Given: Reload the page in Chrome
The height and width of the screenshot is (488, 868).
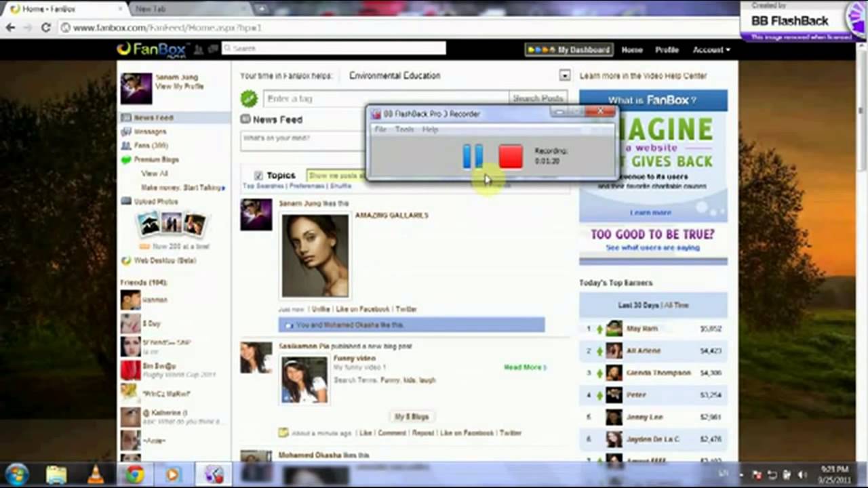Looking at the screenshot, I should pyautogui.click(x=45, y=28).
